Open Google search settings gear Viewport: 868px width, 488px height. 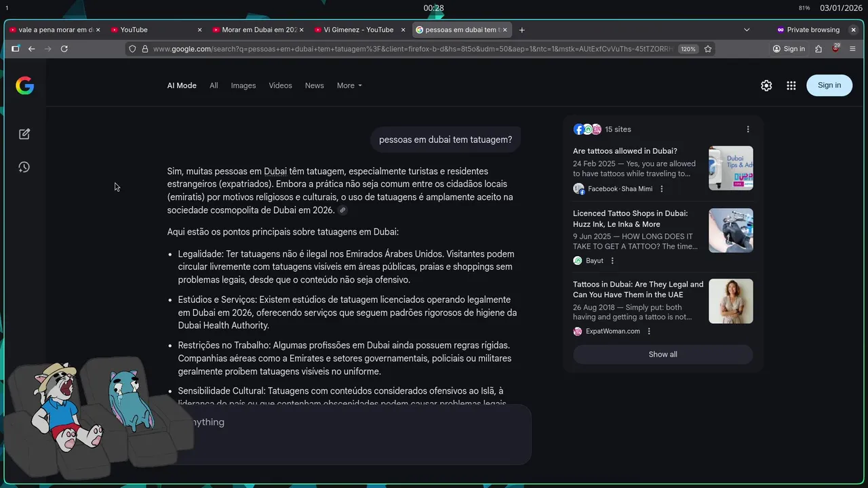766,85
